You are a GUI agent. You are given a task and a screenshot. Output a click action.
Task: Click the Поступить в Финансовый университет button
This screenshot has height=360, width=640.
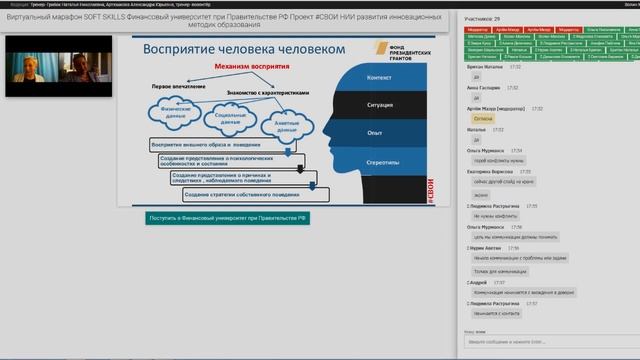point(227,218)
